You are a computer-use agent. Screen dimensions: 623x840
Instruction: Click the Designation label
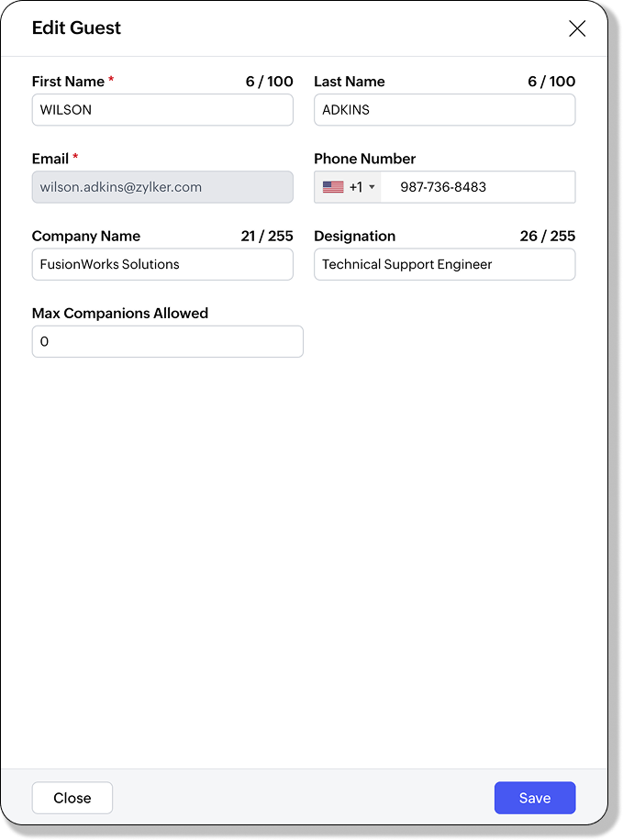354,236
